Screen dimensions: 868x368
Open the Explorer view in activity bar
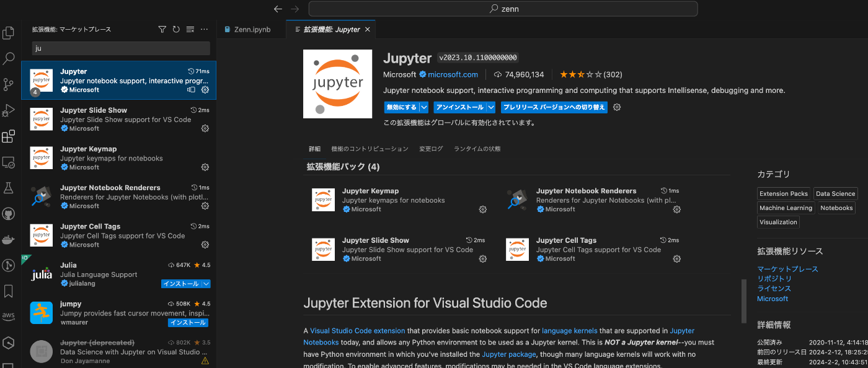pos(9,33)
